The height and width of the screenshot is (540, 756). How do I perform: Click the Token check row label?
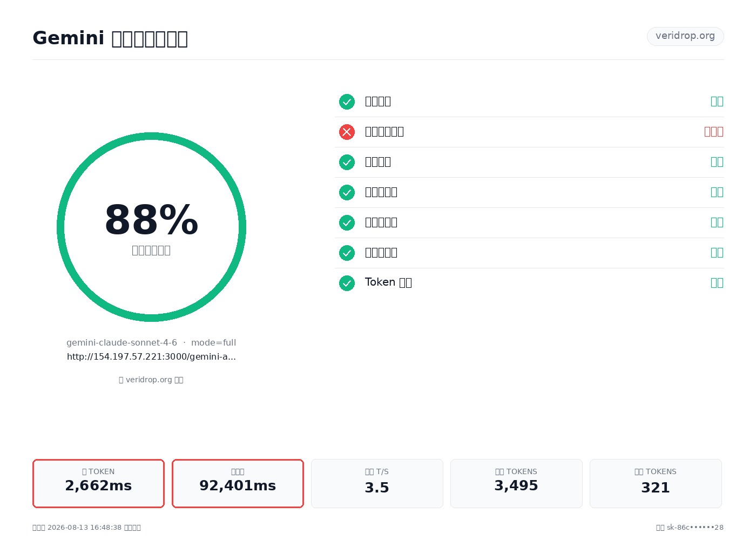[x=388, y=282]
